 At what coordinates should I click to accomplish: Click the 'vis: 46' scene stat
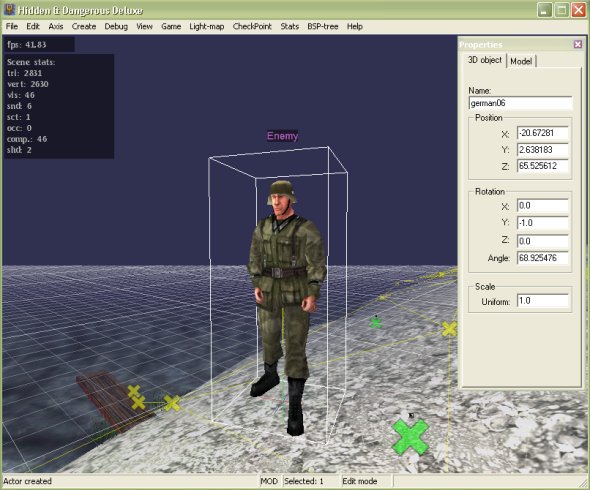(x=21, y=95)
